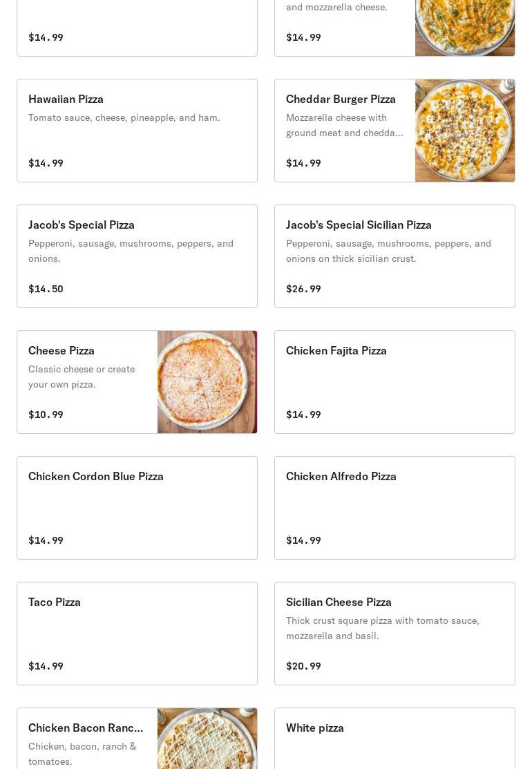This screenshot has height=769, width=532.
Task: Open Jacob's Special Pizza card
Action: (x=137, y=256)
